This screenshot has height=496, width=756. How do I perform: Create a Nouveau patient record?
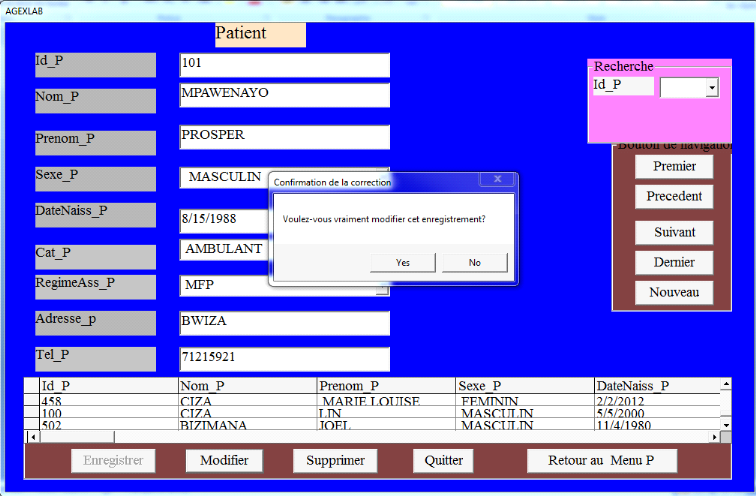point(674,292)
